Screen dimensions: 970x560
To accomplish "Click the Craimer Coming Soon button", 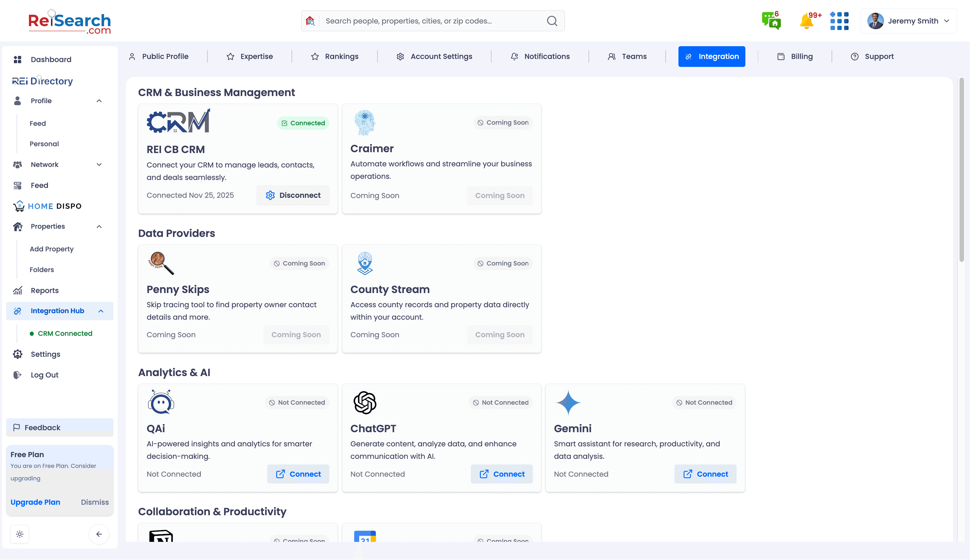I will [500, 195].
